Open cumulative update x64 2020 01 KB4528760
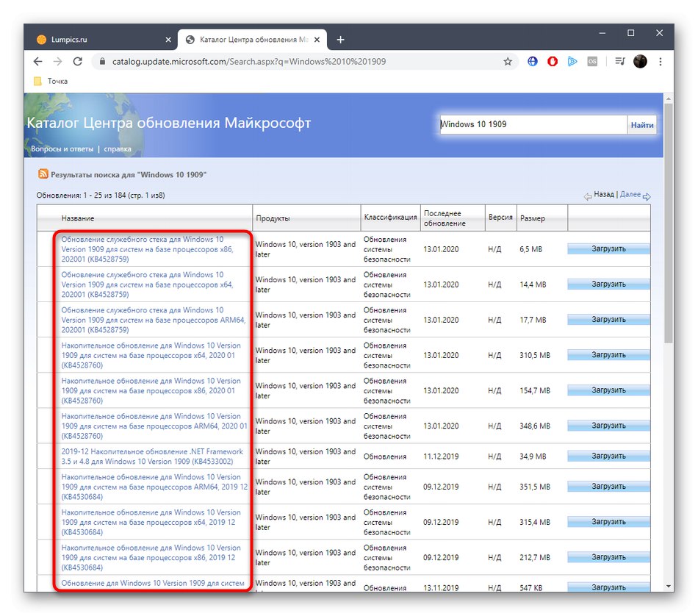 tap(151, 355)
